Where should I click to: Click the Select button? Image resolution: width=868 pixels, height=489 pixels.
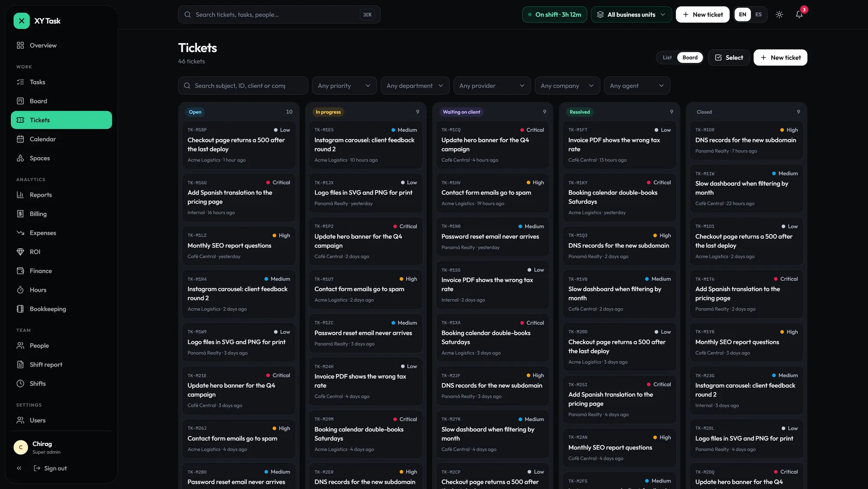point(729,57)
